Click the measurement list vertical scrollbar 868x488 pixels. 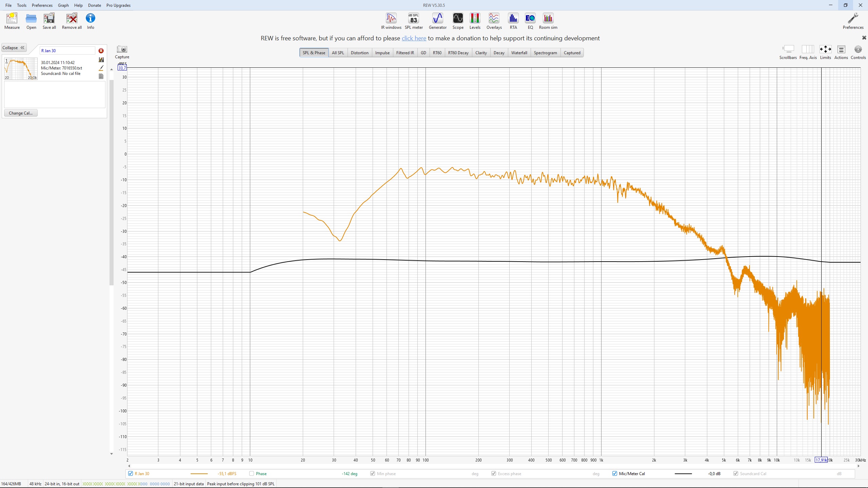coord(111,183)
